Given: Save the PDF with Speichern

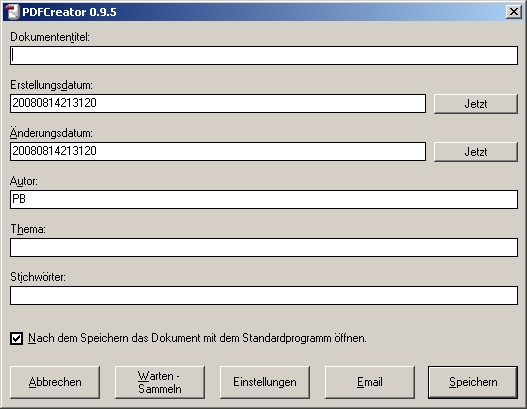Looking at the screenshot, I should pyautogui.click(x=473, y=382).
